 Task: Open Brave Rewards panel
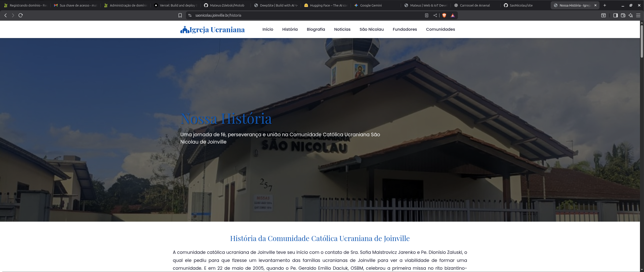click(453, 15)
